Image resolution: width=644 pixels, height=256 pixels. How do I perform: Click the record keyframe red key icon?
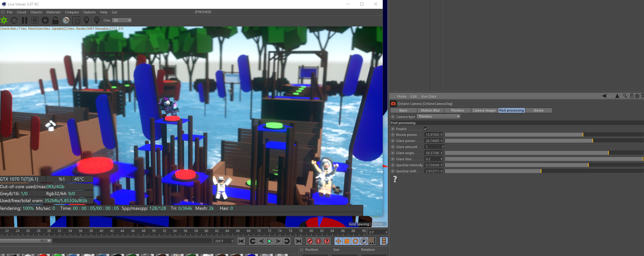[x=310, y=241]
